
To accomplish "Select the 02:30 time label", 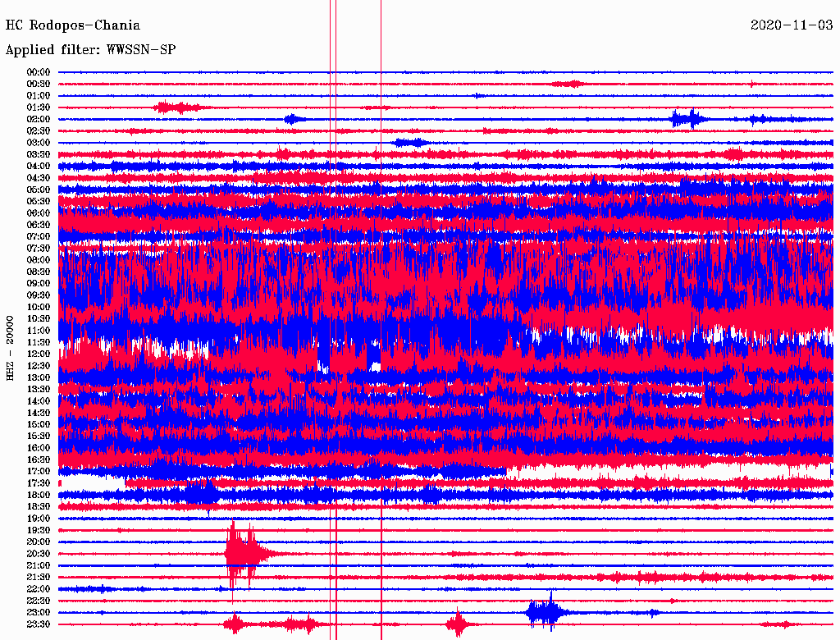I will [39, 130].
